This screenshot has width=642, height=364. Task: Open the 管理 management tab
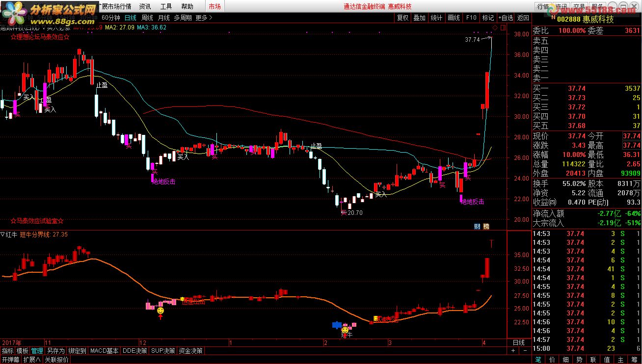click(37, 351)
